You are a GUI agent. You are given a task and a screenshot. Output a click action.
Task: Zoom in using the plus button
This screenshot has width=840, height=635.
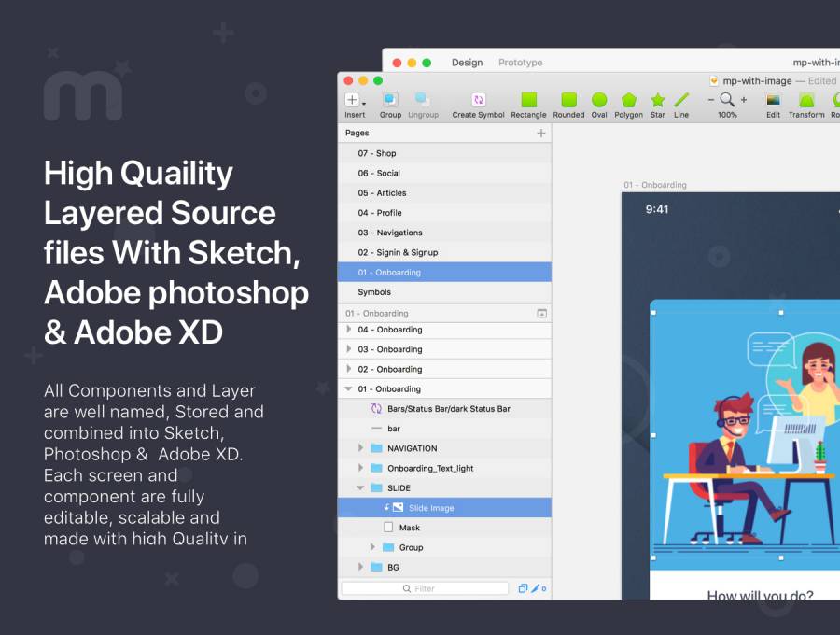coord(743,99)
